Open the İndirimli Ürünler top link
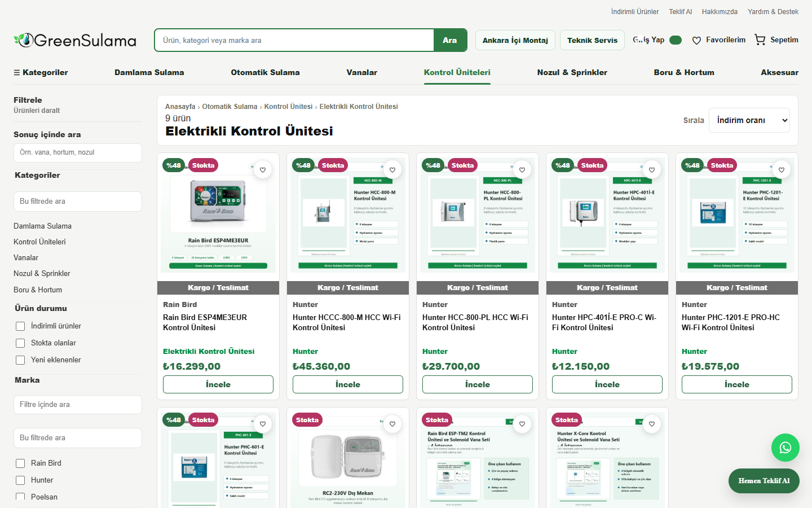 pos(635,11)
